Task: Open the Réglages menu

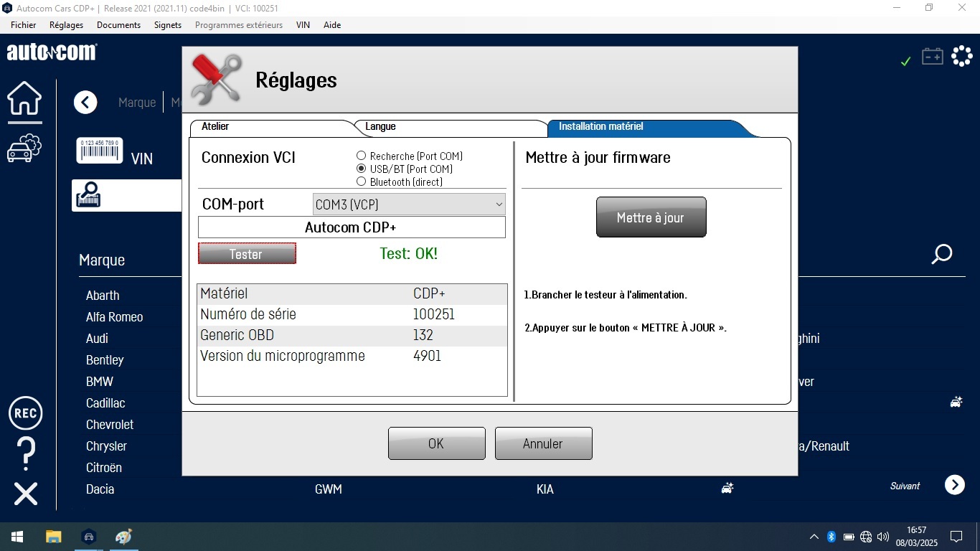Action: 66,25
